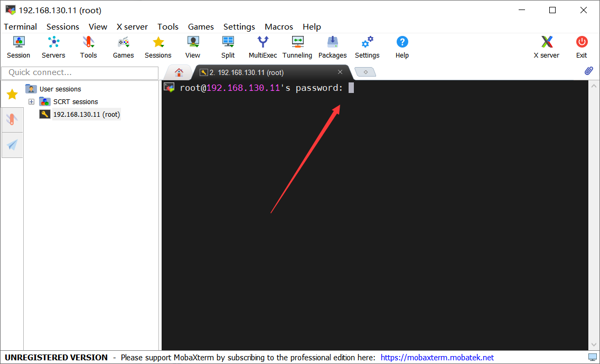Click the terminal password prompt line
This screenshot has height=364, width=600.
pyautogui.click(x=261, y=88)
